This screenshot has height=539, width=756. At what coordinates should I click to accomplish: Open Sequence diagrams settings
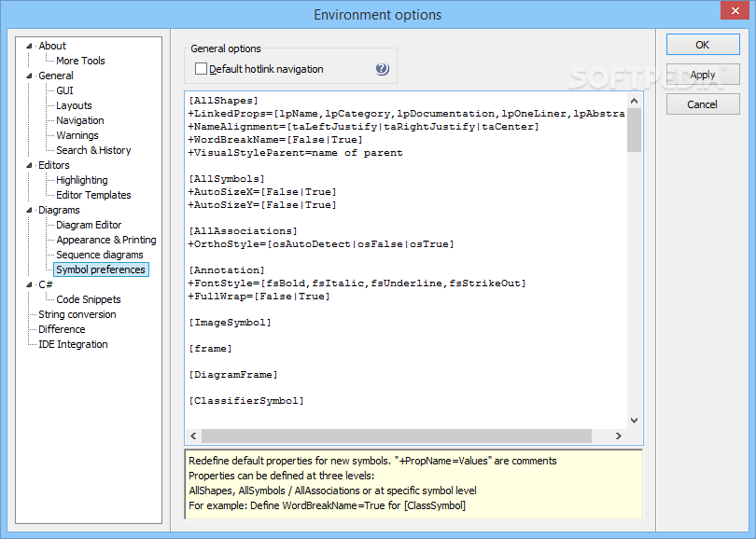coord(100,255)
